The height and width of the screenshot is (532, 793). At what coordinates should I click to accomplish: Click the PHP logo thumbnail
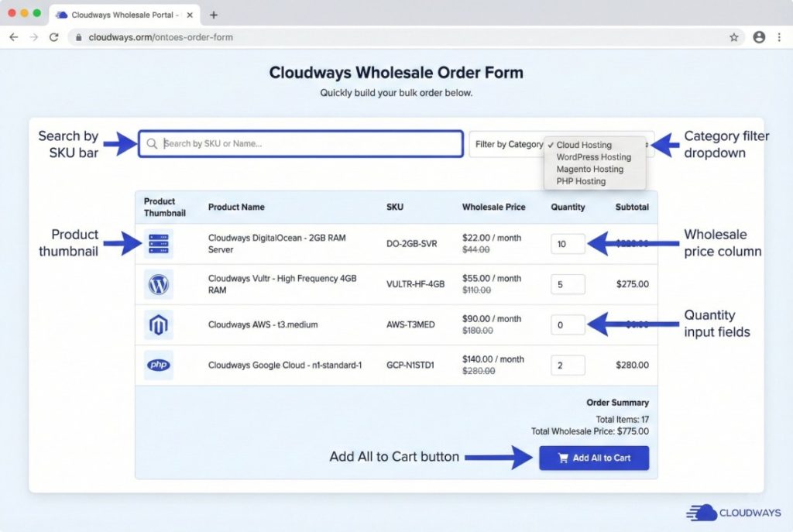tap(158, 365)
